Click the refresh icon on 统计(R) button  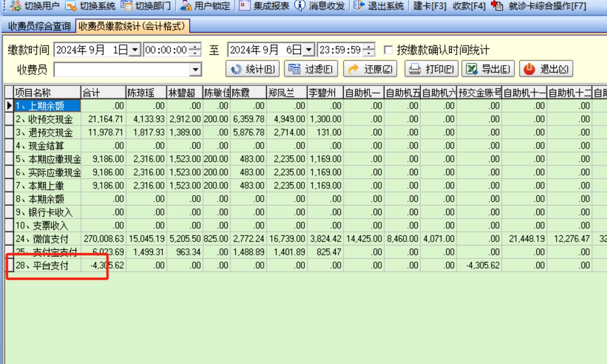[x=236, y=69]
